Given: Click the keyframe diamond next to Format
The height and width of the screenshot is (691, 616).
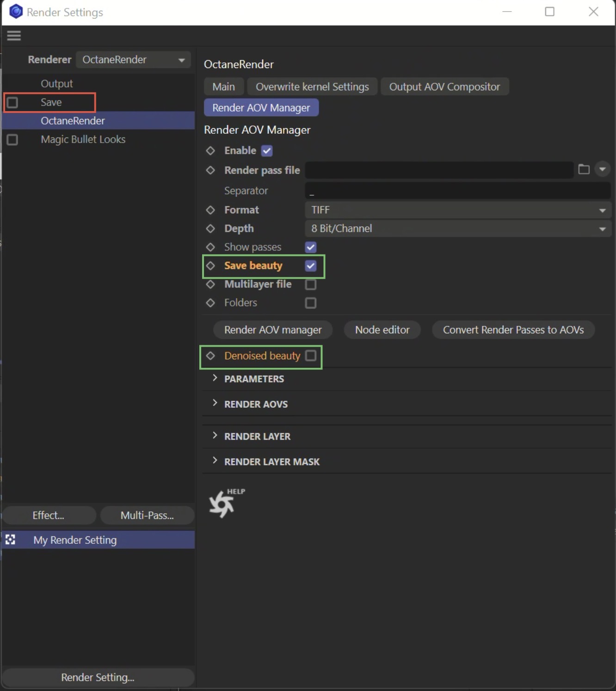Looking at the screenshot, I should (x=210, y=210).
